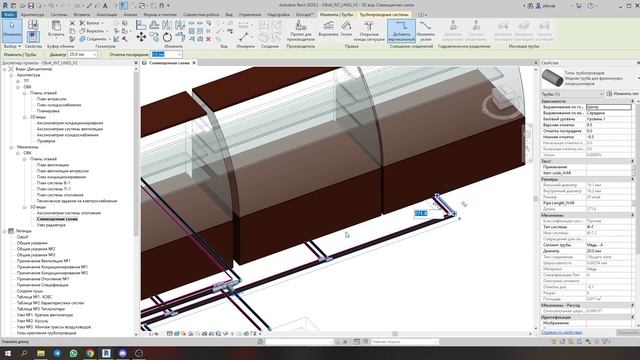The image size is (640, 360).
Task: Open the Диаметр diameter dropdown
Action: (94, 54)
